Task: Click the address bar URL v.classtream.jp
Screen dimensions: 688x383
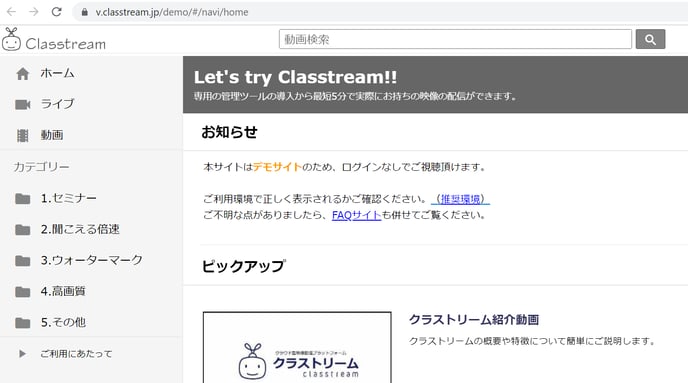Action: pyautogui.click(x=172, y=12)
